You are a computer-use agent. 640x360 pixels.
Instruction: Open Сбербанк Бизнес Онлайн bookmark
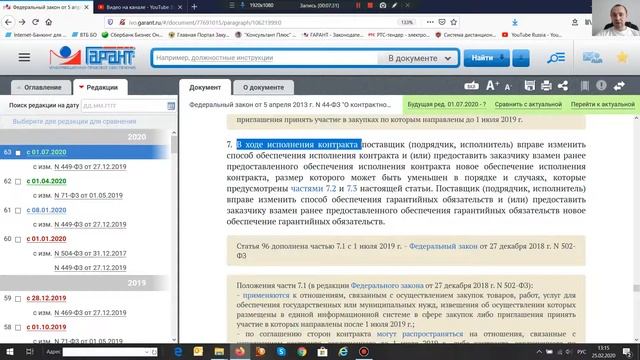[x=132, y=35]
